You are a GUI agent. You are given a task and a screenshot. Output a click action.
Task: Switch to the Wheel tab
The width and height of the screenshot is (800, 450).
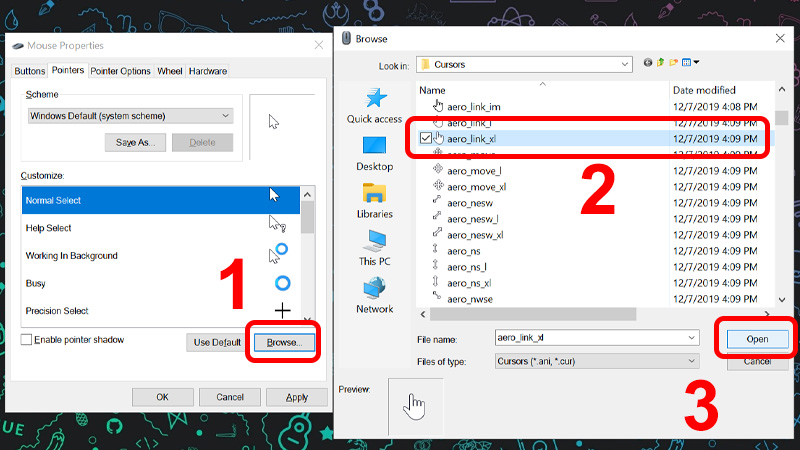click(170, 71)
